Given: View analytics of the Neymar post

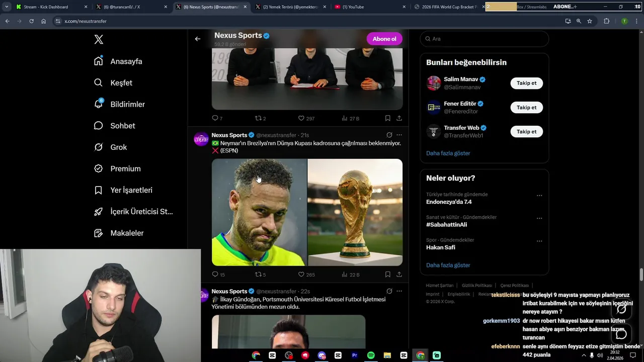Looking at the screenshot, I should (x=350, y=275).
